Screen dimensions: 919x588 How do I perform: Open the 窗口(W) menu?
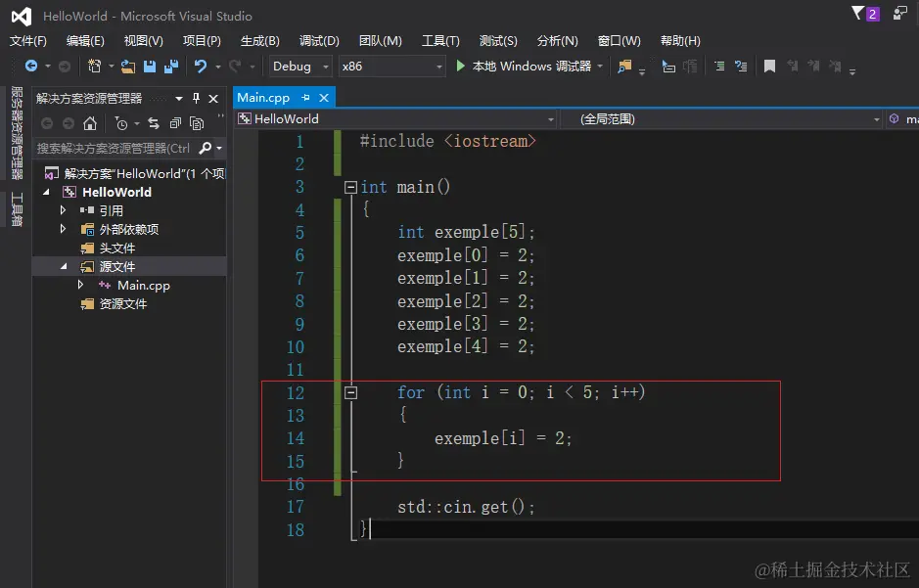coord(619,41)
